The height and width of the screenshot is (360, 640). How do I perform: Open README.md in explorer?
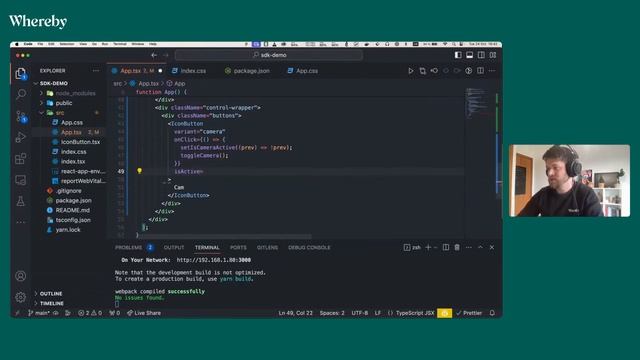coord(73,210)
